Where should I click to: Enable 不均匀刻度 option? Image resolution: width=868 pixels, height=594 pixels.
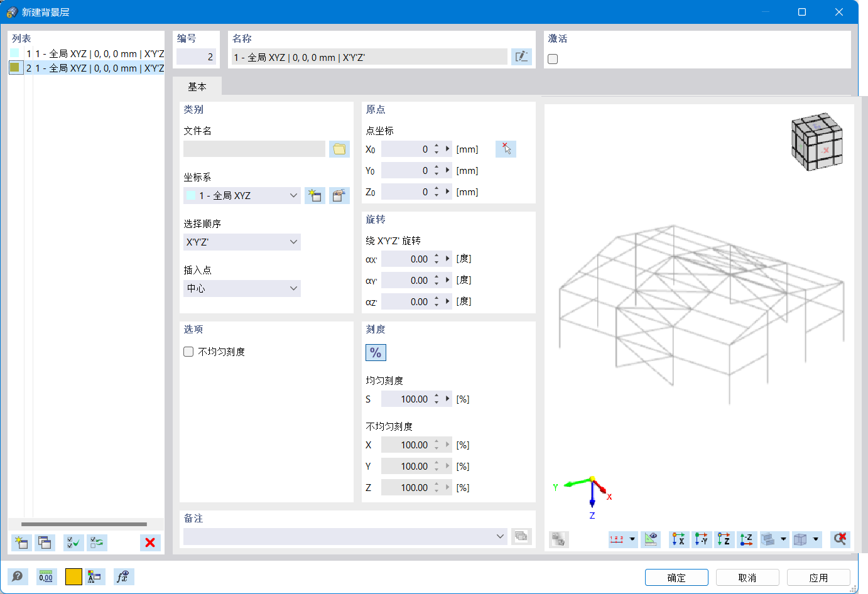point(188,352)
